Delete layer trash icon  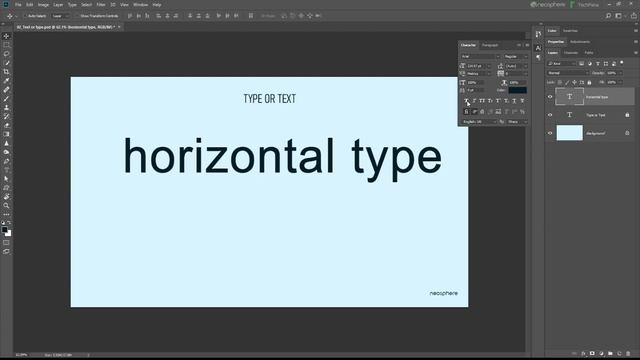pos(628,353)
